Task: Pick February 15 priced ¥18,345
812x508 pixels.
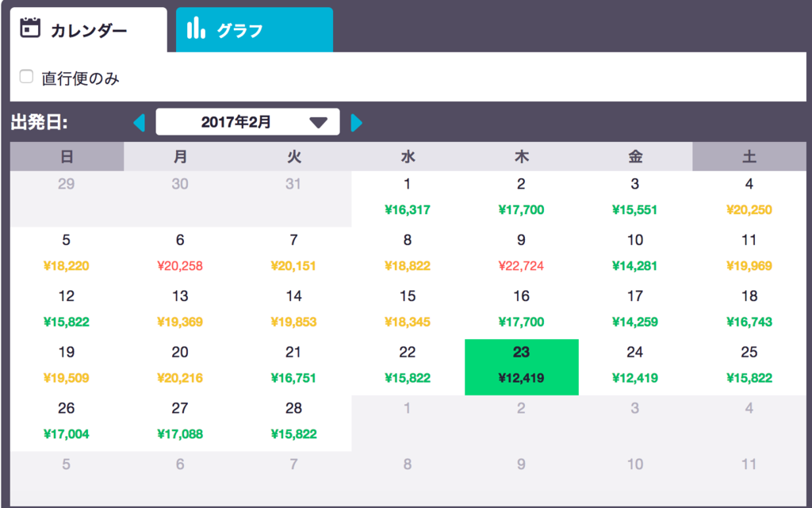Action: tap(408, 311)
